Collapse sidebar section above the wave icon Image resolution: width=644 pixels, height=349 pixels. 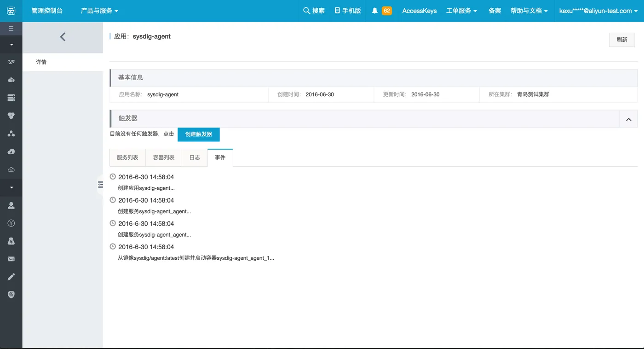click(11, 45)
